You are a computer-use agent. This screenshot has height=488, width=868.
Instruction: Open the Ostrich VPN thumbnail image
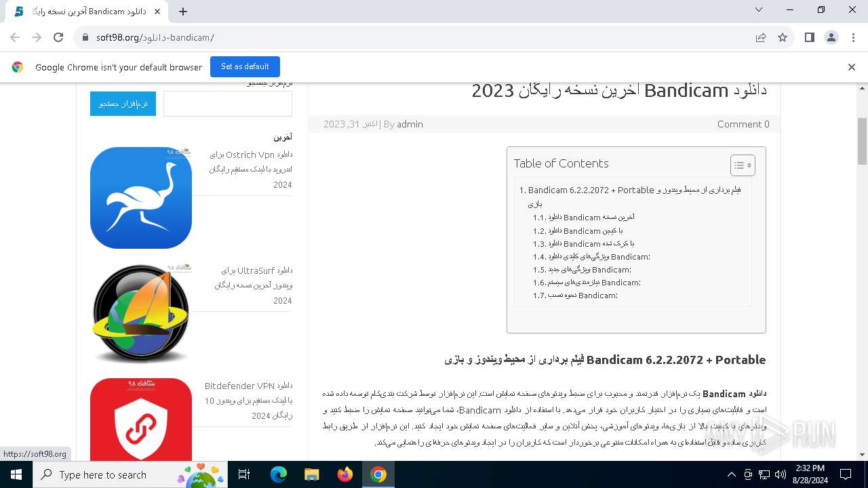[141, 198]
